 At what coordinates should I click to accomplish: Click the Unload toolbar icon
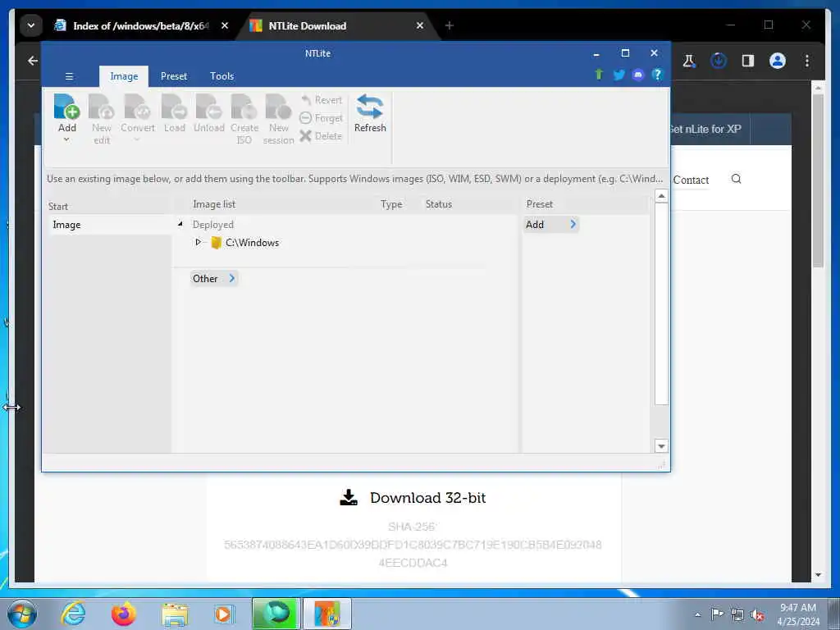click(x=208, y=113)
